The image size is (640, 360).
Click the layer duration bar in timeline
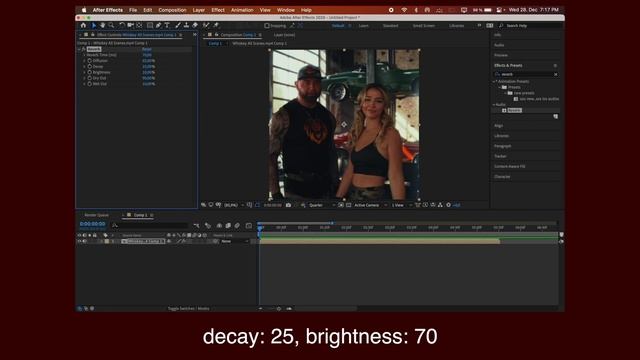point(380,241)
